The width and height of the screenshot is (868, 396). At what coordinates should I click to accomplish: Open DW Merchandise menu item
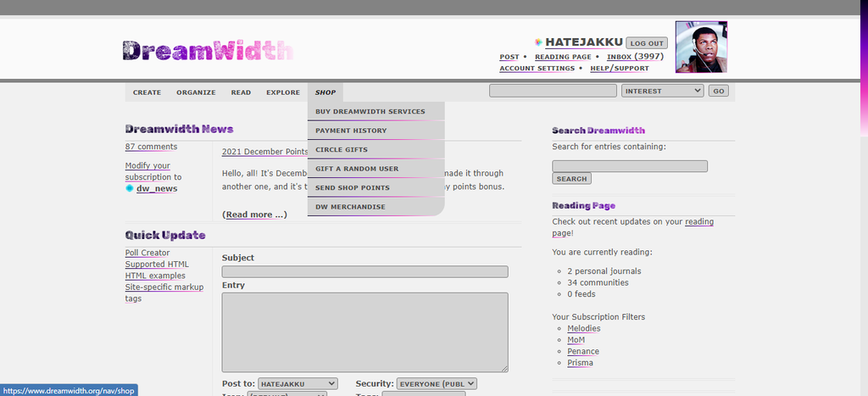coord(376,207)
